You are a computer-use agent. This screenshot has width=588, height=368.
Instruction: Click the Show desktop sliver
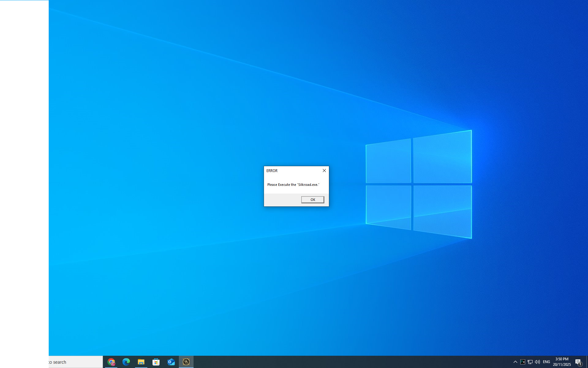click(x=587, y=362)
